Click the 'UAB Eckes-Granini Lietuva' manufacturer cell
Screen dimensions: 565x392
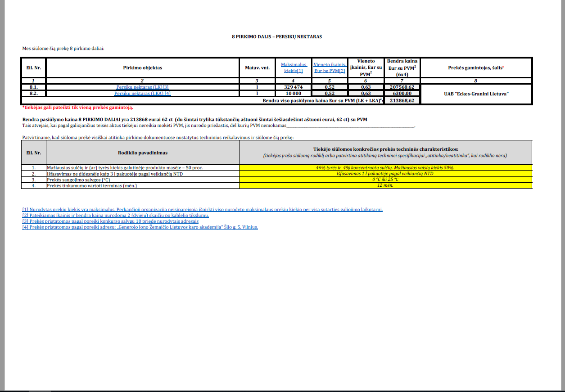476,94
